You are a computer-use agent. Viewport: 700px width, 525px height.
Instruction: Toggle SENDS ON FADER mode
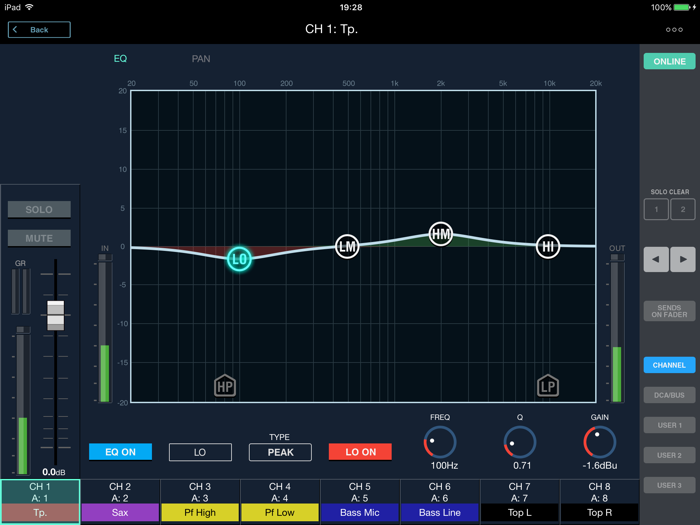[669, 311]
